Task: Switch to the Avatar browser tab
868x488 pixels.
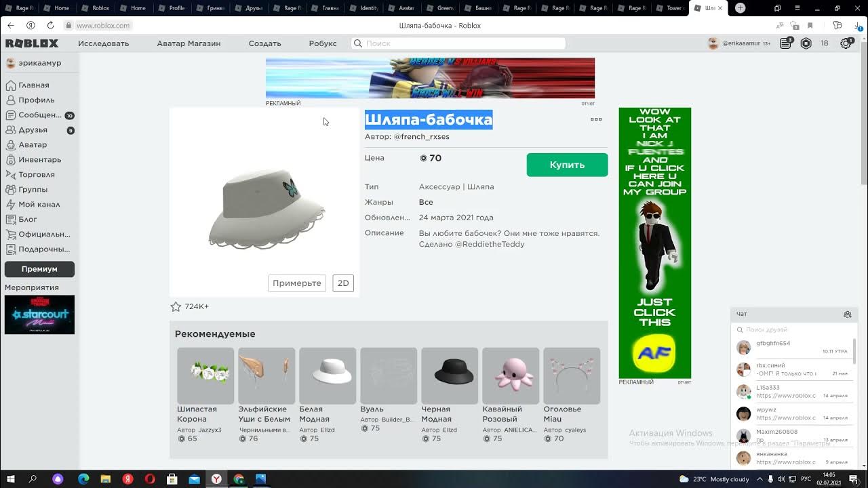Action: pyautogui.click(x=402, y=8)
